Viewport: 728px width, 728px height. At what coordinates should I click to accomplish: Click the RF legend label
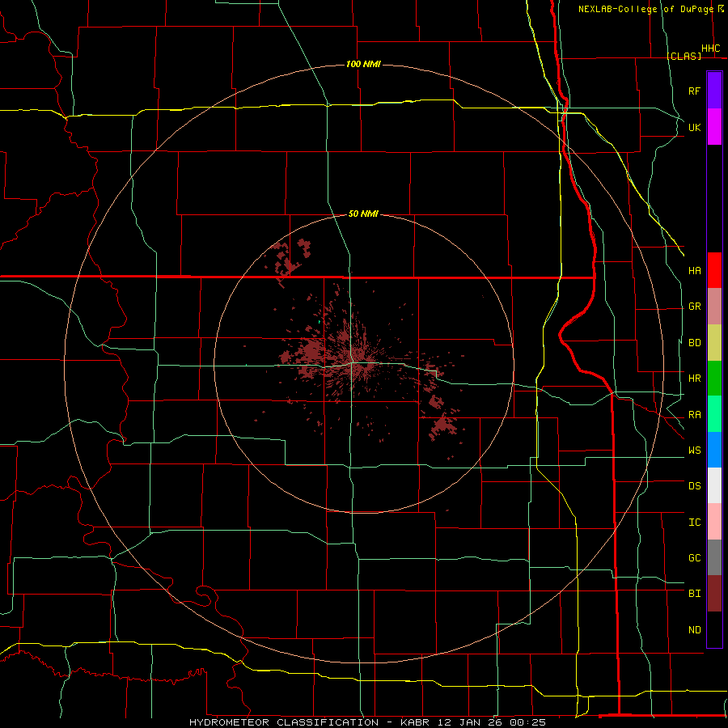tap(694, 91)
